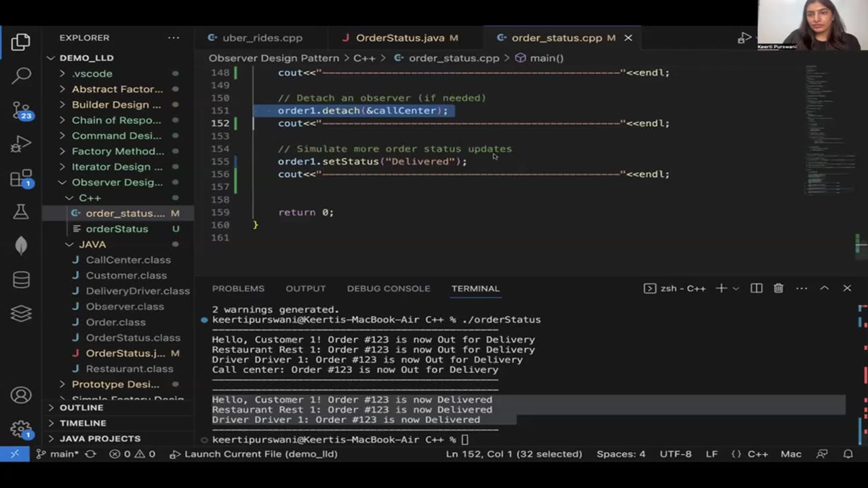Open new terminal launch profile dropdown
868x488 pixels.
coord(736,288)
